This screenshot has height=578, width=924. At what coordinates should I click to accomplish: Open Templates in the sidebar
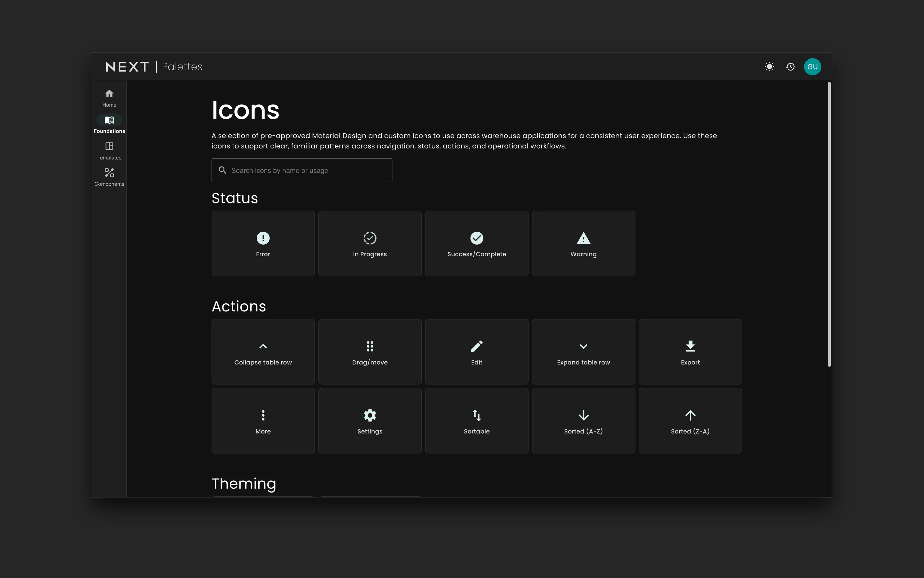(109, 151)
